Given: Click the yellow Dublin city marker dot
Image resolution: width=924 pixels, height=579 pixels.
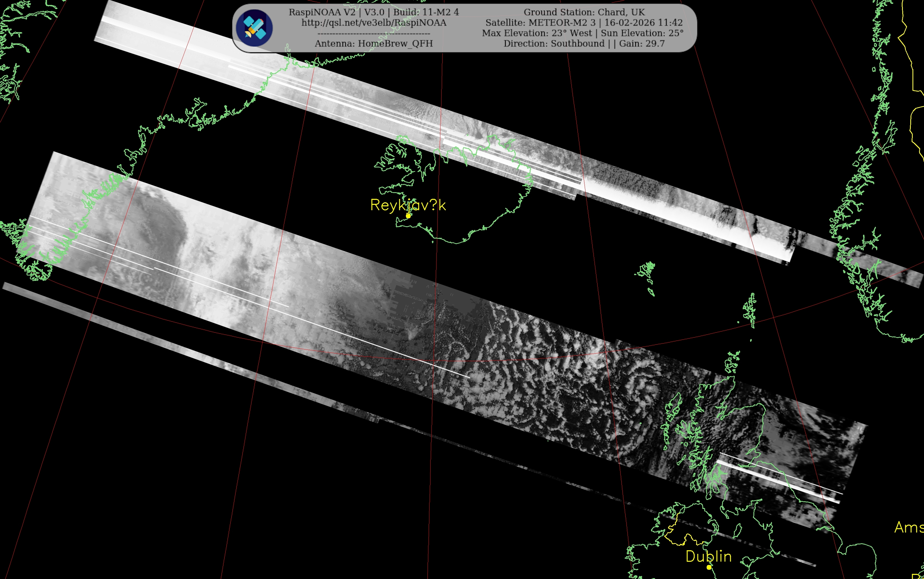Looking at the screenshot, I should [709, 567].
